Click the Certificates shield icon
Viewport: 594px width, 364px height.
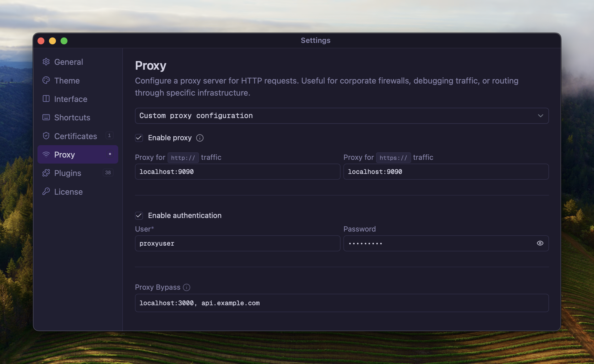coord(46,136)
